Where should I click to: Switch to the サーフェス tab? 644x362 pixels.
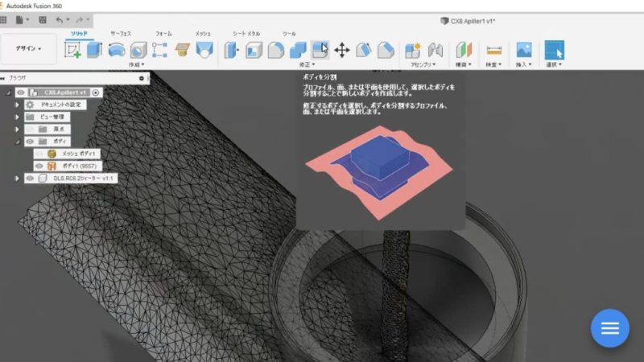(x=121, y=34)
